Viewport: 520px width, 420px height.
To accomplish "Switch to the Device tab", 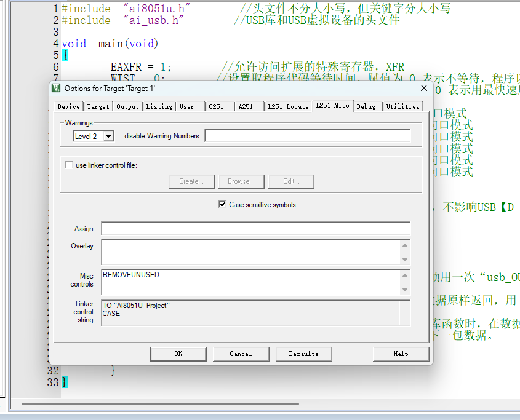I will (x=69, y=107).
